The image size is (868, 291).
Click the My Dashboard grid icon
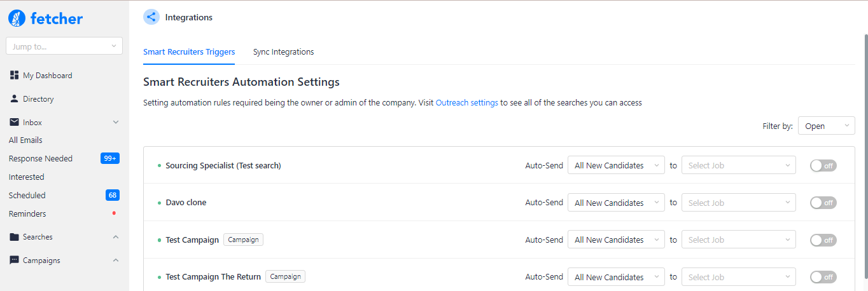[15, 76]
